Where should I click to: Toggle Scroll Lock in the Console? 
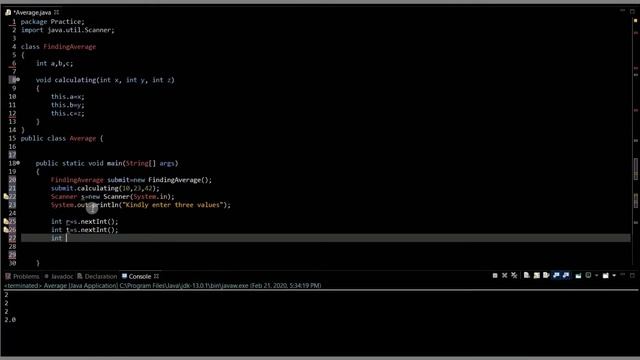click(536, 276)
